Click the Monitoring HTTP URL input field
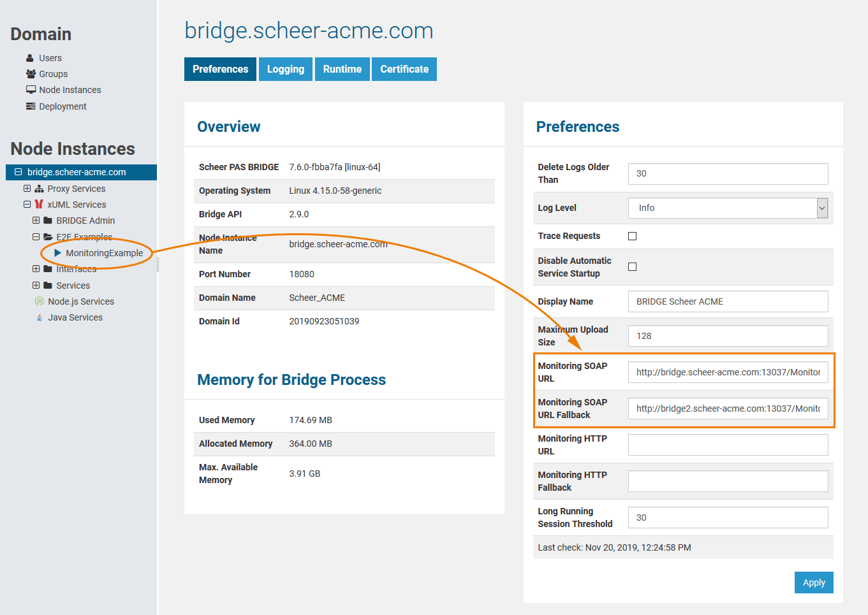The width and height of the screenshot is (868, 615). 728,444
